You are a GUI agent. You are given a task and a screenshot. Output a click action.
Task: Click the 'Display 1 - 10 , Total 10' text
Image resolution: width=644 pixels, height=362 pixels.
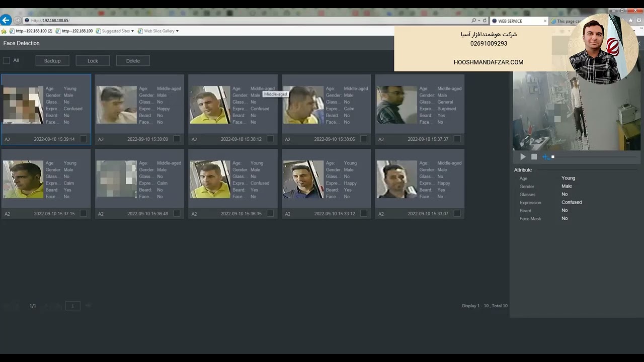485,306
